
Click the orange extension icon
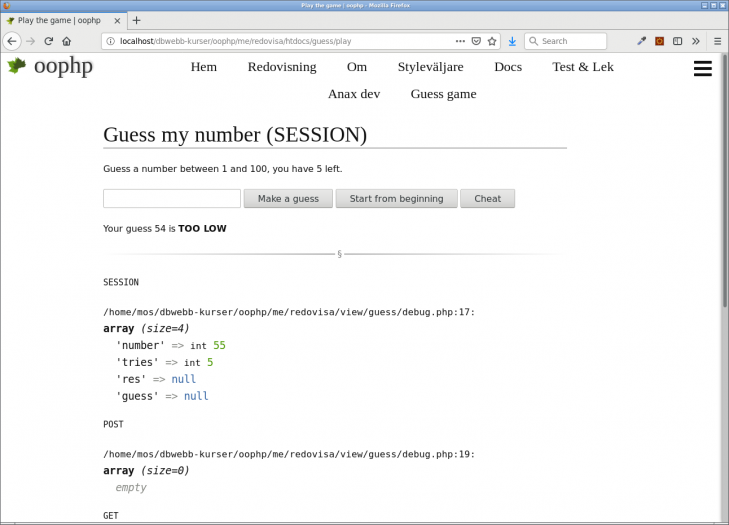(659, 41)
